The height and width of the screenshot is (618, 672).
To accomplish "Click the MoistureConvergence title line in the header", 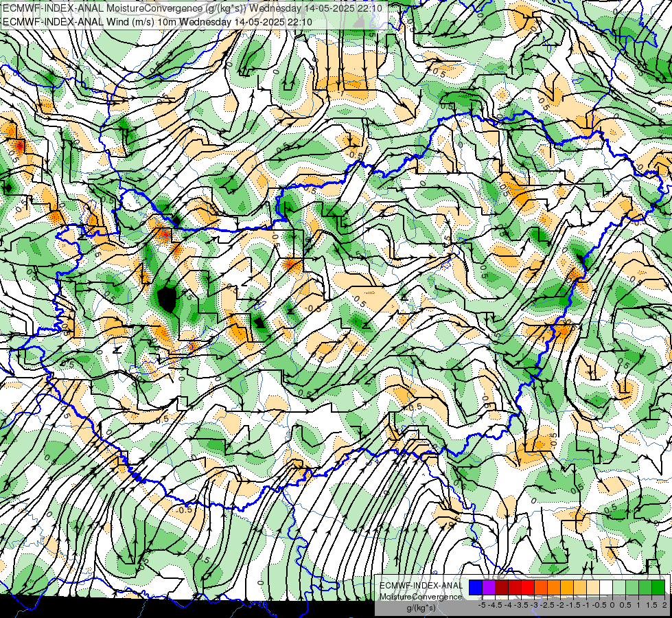I will (x=192, y=8).
